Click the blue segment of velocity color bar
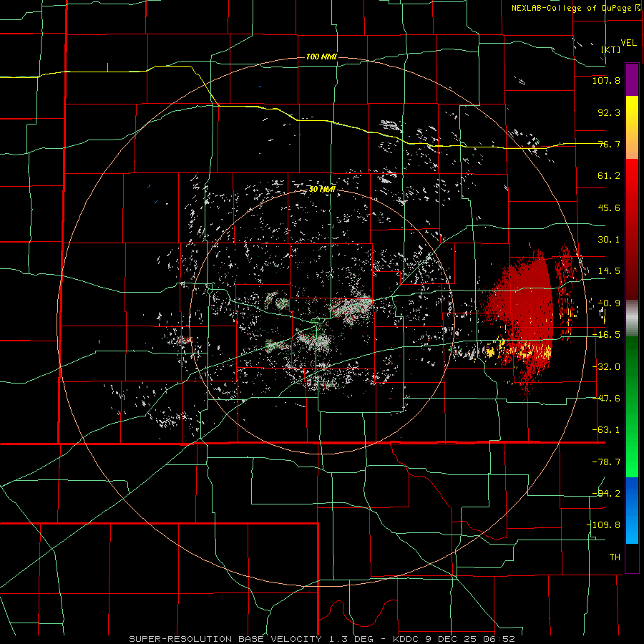 [x=632, y=510]
